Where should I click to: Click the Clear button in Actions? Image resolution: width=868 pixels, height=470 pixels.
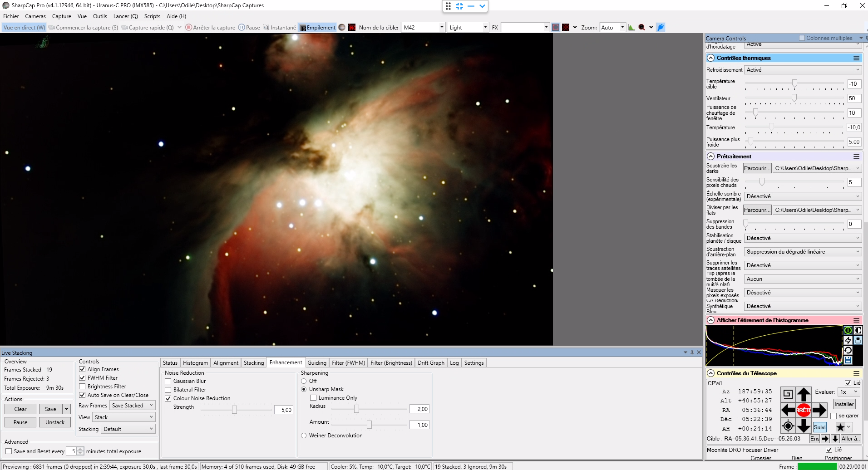click(x=20, y=409)
